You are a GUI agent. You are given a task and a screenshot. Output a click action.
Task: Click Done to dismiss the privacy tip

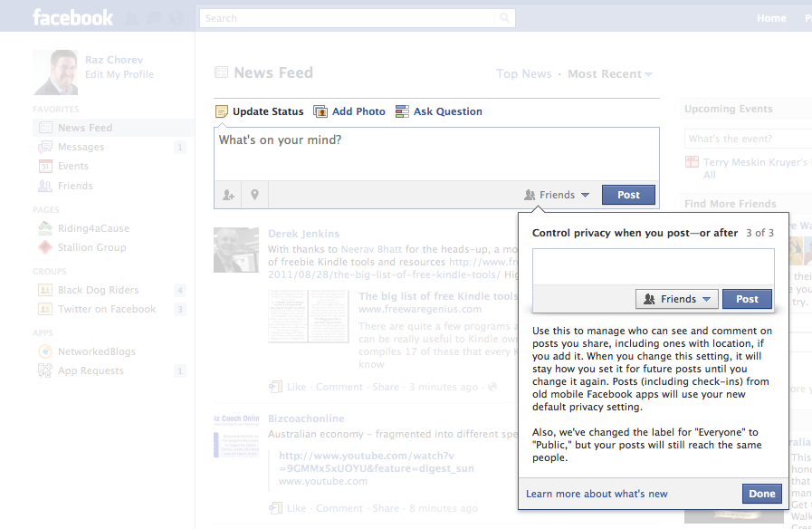tap(761, 494)
